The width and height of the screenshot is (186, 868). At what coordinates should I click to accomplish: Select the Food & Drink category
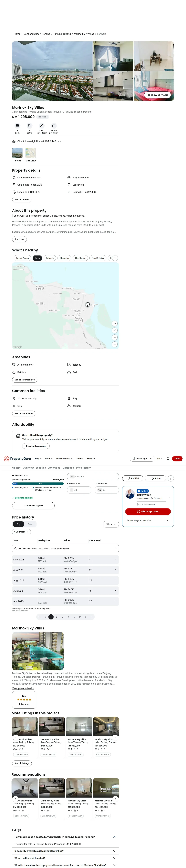pos(98,258)
